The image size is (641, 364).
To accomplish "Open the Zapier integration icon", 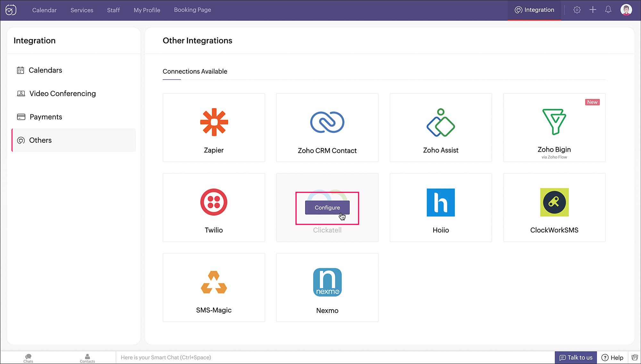I will coord(214,122).
